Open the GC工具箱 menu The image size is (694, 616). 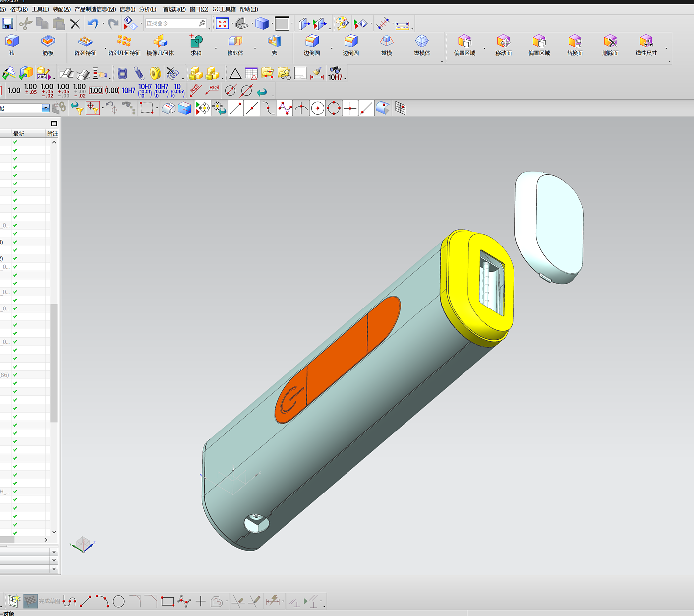[224, 9]
